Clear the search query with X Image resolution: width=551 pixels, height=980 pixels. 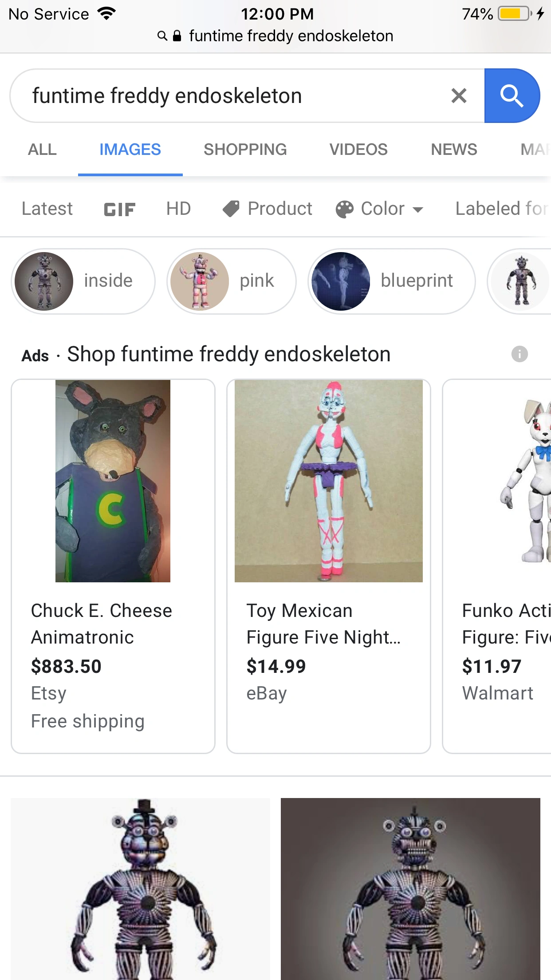tap(459, 96)
